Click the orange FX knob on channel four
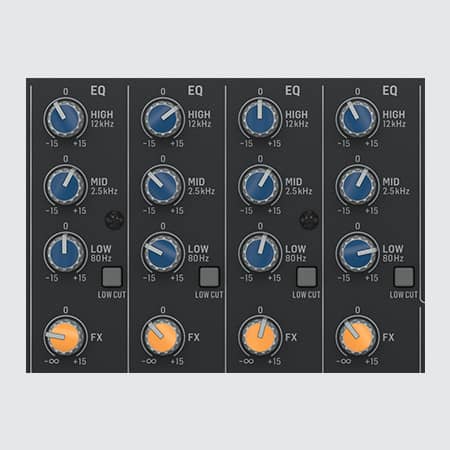 point(357,336)
